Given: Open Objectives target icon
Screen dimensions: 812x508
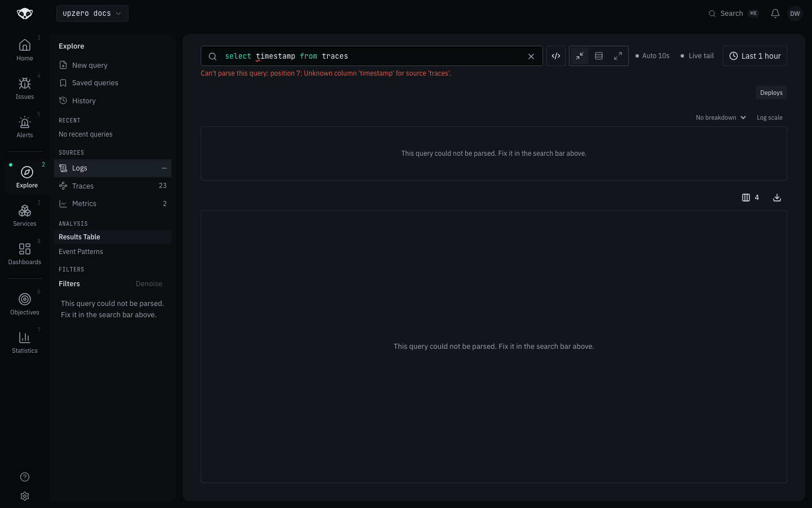Looking at the screenshot, I should pos(25,299).
